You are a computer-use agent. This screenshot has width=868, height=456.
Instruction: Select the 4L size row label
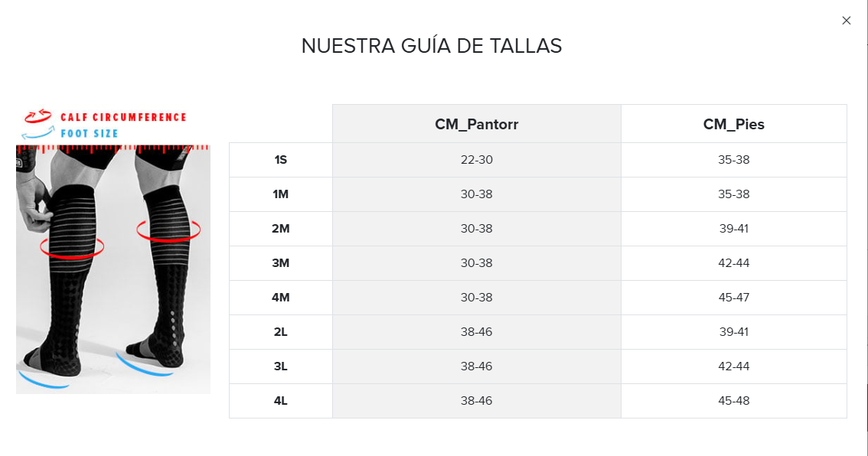point(281,401)
